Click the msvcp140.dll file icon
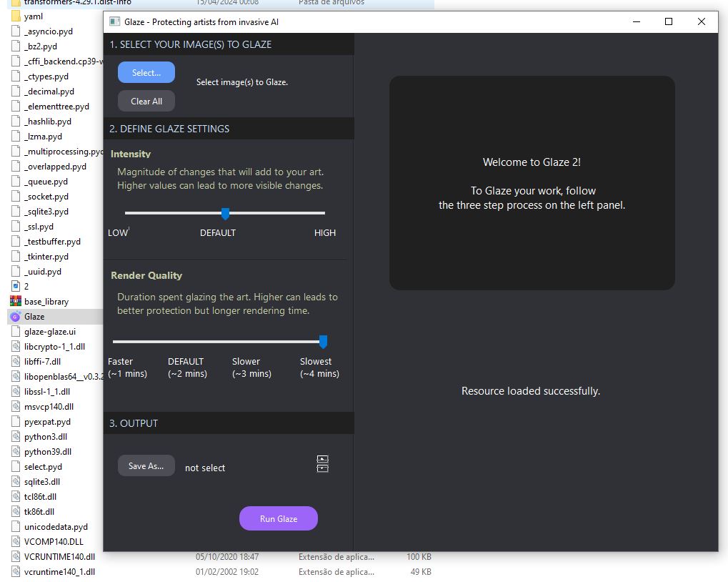Screen dimensions: 728x582 click(15, 406)
